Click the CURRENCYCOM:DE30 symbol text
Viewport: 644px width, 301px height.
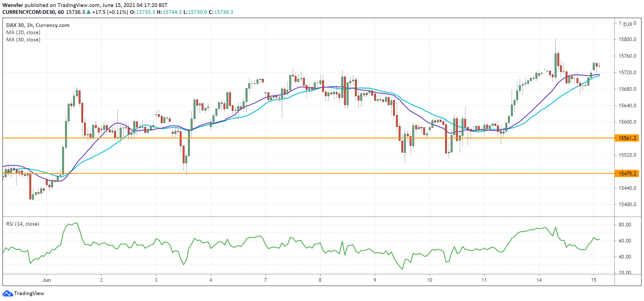coord(29,12)
